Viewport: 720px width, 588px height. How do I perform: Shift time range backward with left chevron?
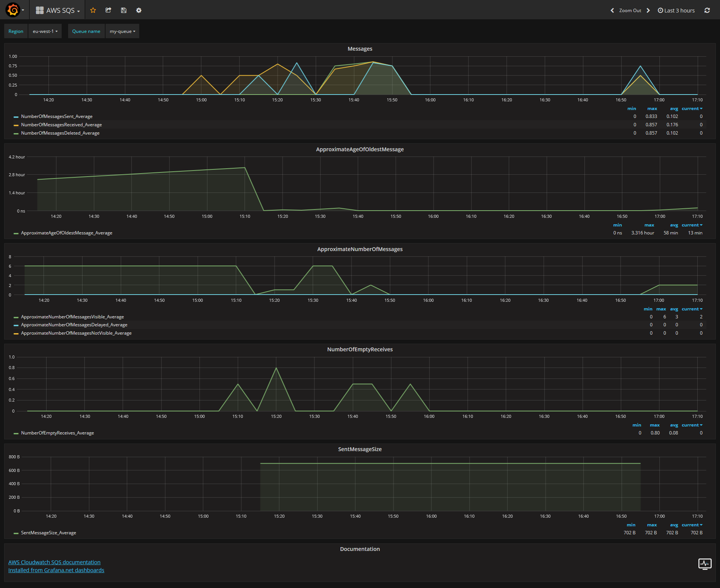(x=612, y=11)
